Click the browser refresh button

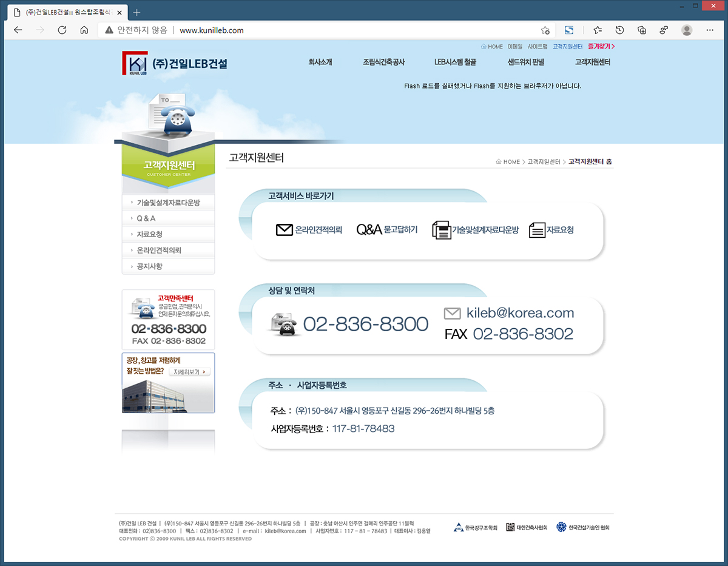coord(62,30)
